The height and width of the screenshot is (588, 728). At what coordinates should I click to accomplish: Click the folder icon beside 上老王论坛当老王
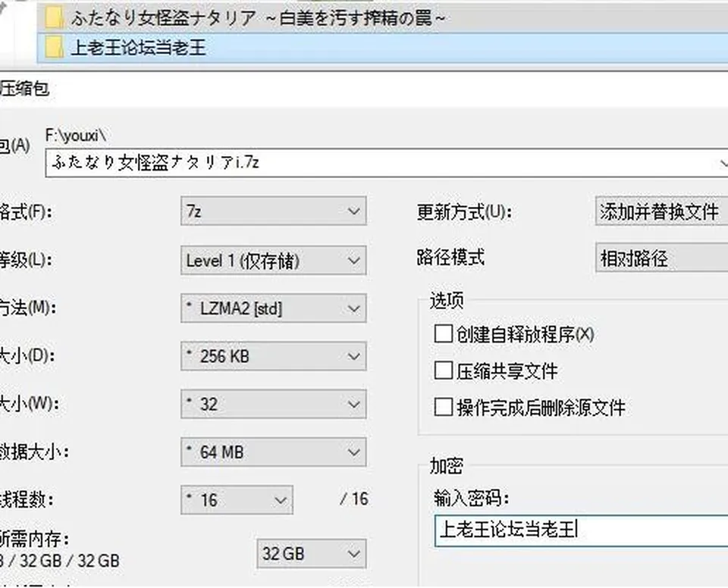click(x=54, y=47)
